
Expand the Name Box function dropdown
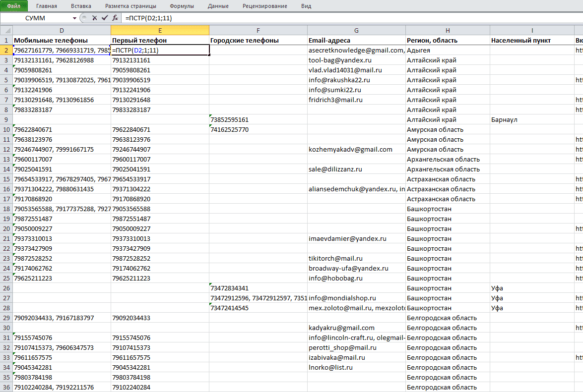(x=74, y=18)
